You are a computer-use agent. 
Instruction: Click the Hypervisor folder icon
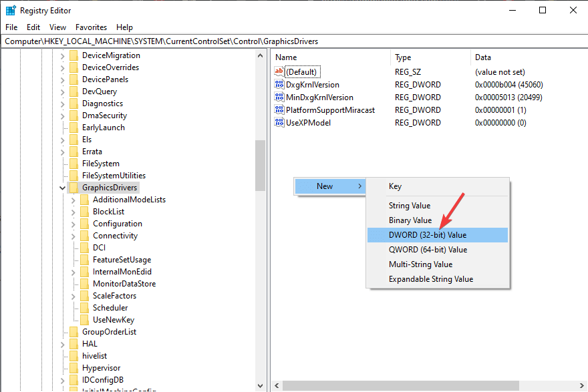74,368
